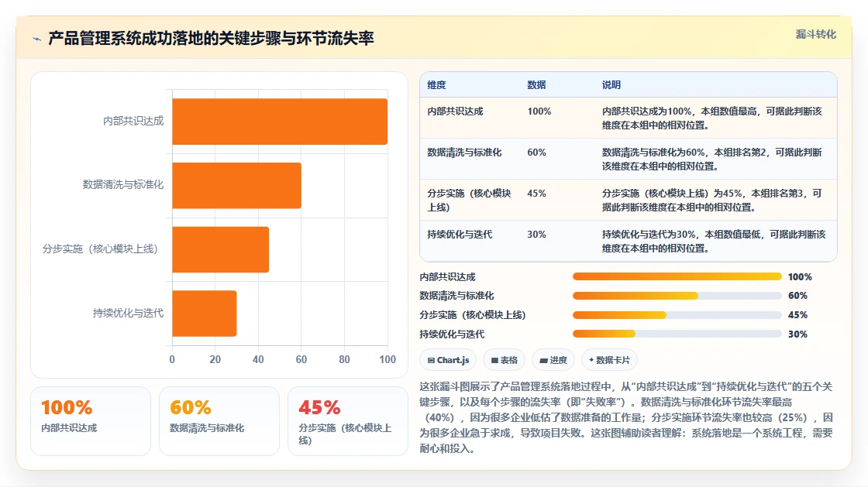Click the 数据 column header
This screenshot has height=487, width=868.
tap(536, 84)
